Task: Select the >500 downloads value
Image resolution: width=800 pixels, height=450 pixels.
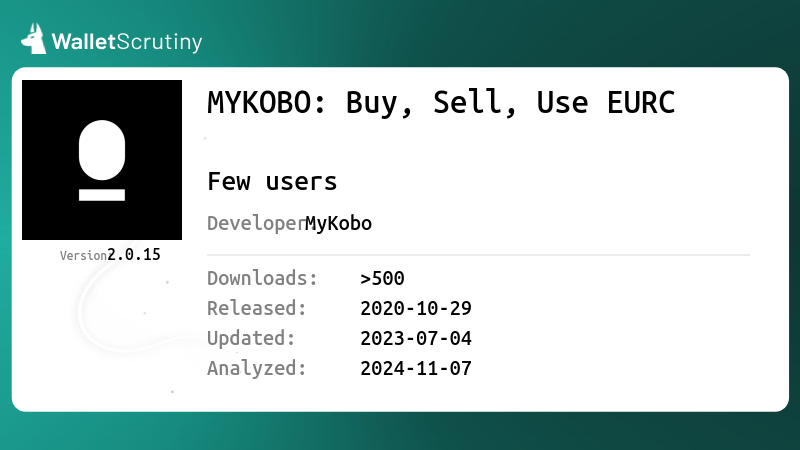Action: point(382,279)
